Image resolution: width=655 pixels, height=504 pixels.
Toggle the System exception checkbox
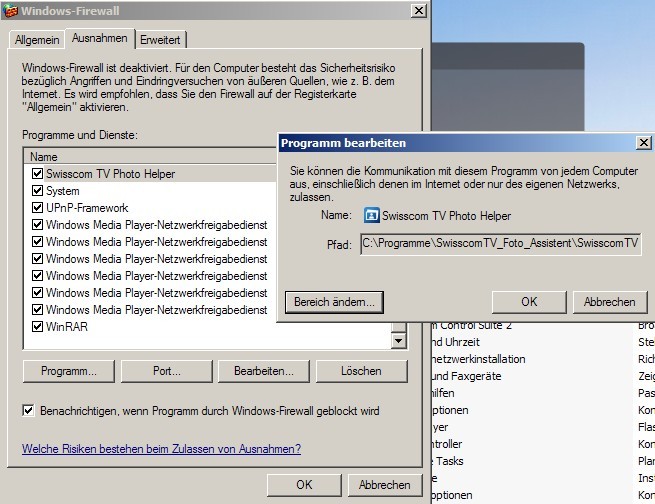[37, 191]
